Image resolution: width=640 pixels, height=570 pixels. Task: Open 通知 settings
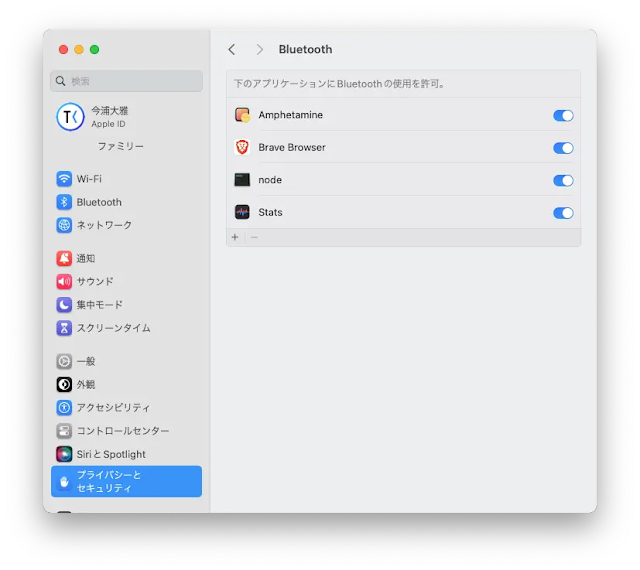tap(127, 258)
